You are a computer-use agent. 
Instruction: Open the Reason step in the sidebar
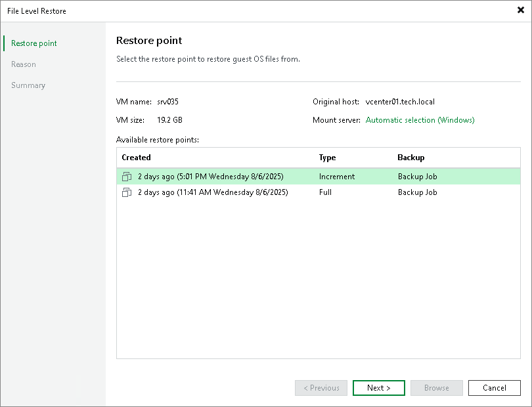[24, 64]
